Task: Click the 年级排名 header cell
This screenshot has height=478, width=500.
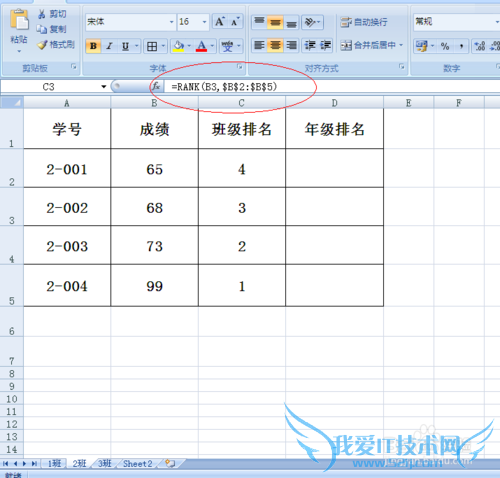Action: click(x=334, y=129)
